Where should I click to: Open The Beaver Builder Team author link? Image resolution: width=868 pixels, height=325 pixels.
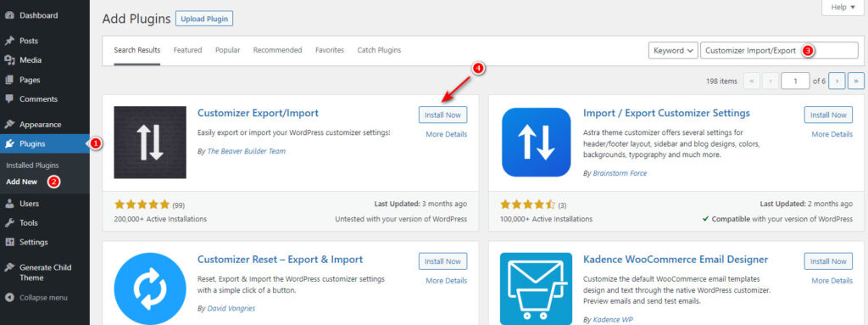[247, 151]
